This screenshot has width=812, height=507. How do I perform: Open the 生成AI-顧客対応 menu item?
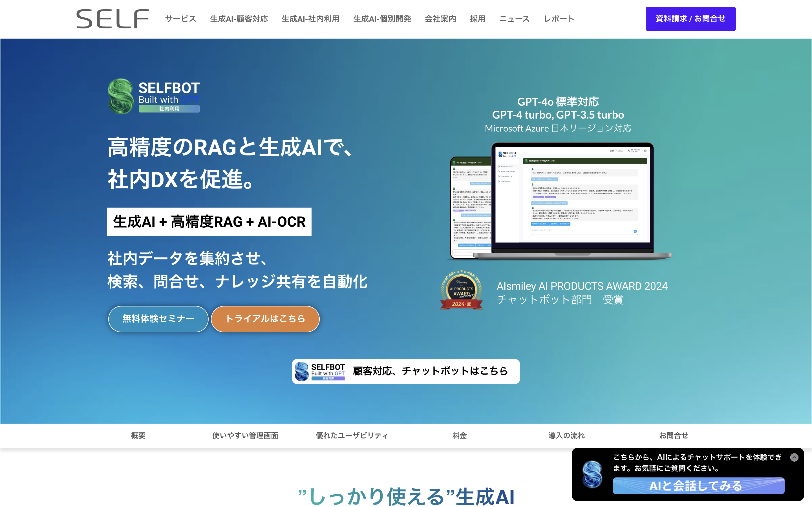(239, 19)
